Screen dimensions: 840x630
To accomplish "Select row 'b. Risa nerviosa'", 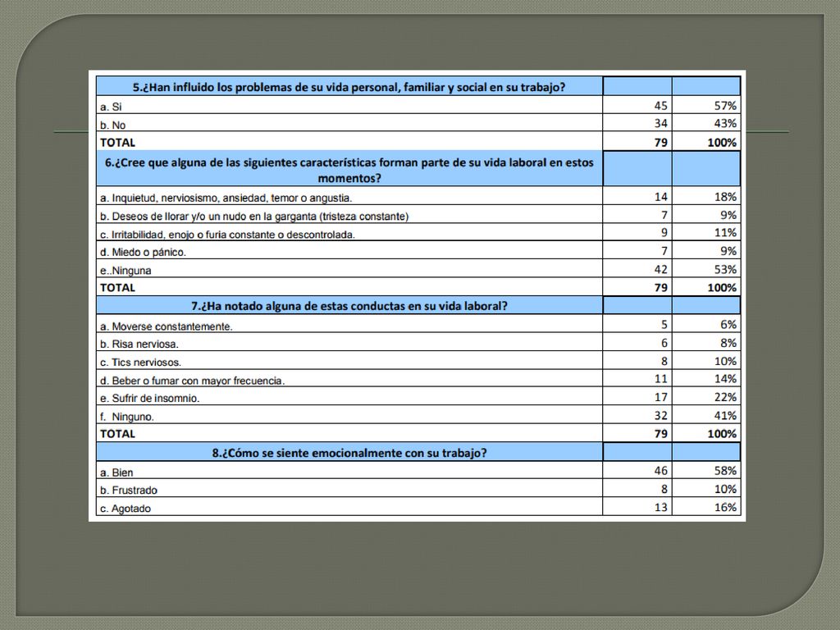I will [139, 344].
